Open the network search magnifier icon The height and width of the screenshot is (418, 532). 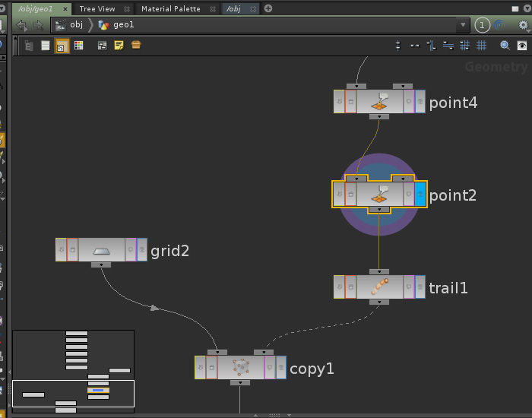tap(505, 46)
